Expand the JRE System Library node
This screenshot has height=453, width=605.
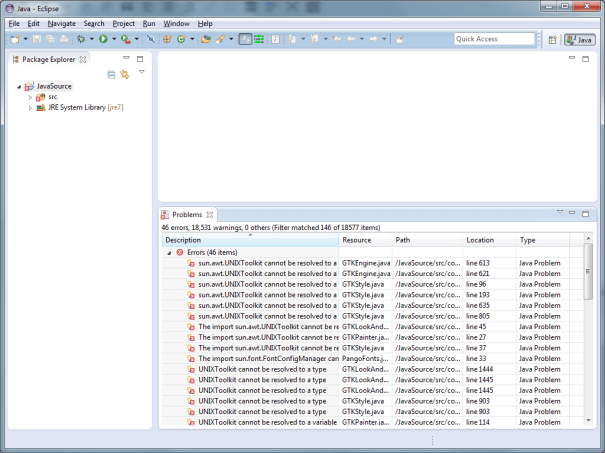[30, 108]
